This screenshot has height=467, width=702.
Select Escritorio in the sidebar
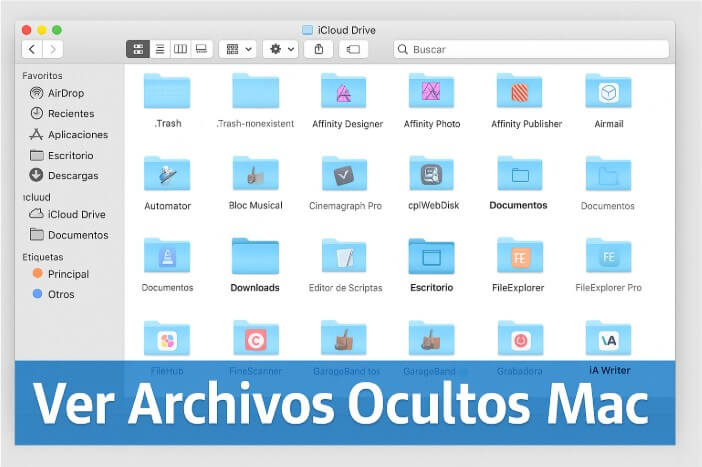pyautogui.click(x=62, y=155)
